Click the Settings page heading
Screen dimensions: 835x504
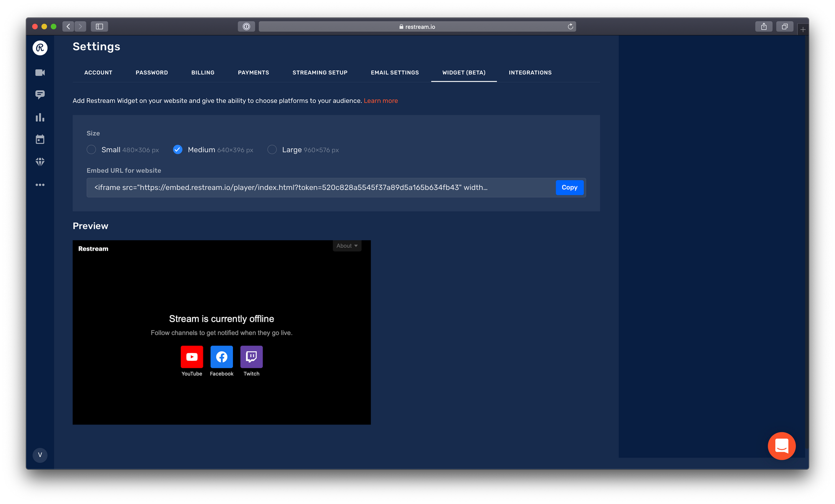tap(96, 46)
